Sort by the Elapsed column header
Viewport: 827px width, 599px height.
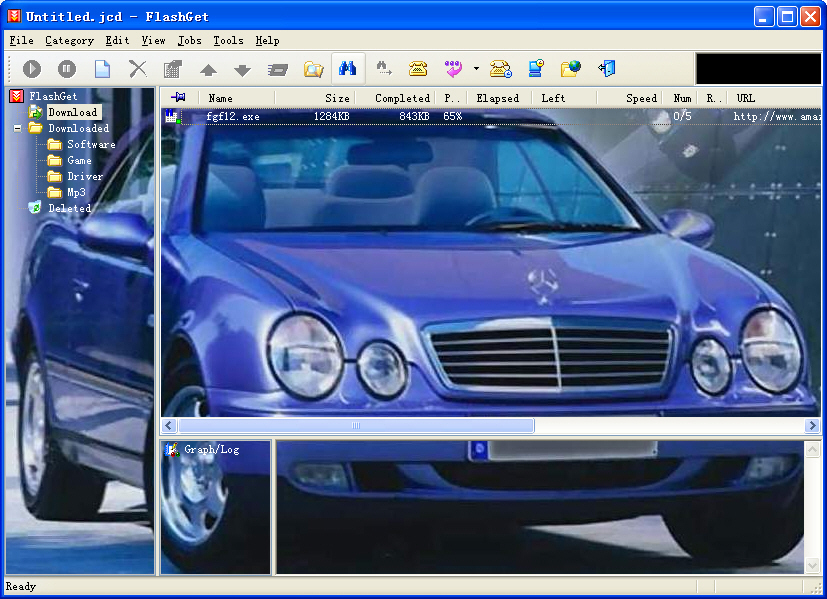[497, 98]
